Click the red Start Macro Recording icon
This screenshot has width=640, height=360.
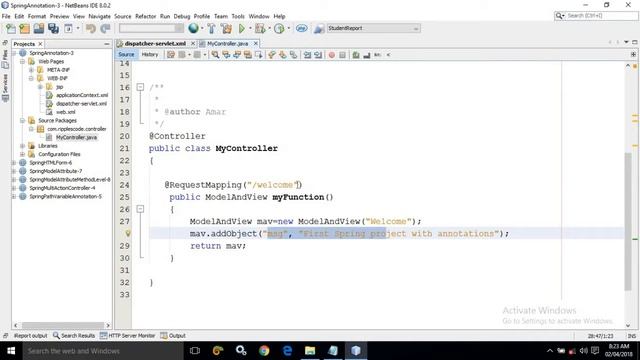tap(331, 55)
